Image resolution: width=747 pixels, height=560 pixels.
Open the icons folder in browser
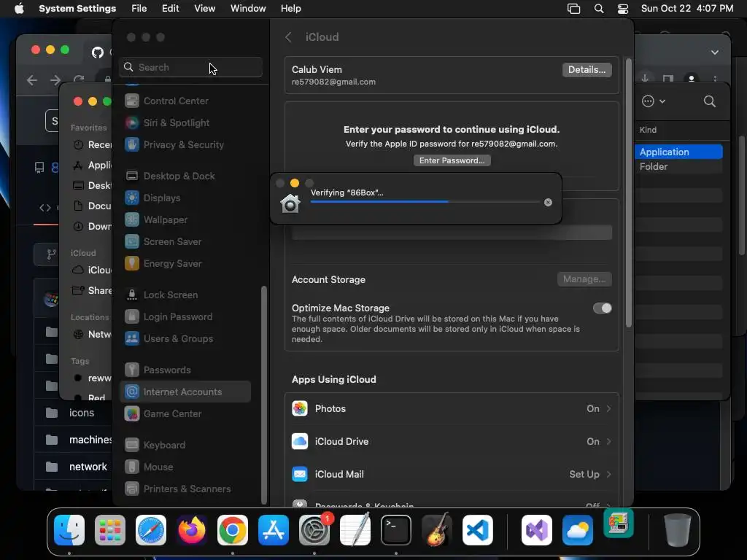[x=82, y=413]
